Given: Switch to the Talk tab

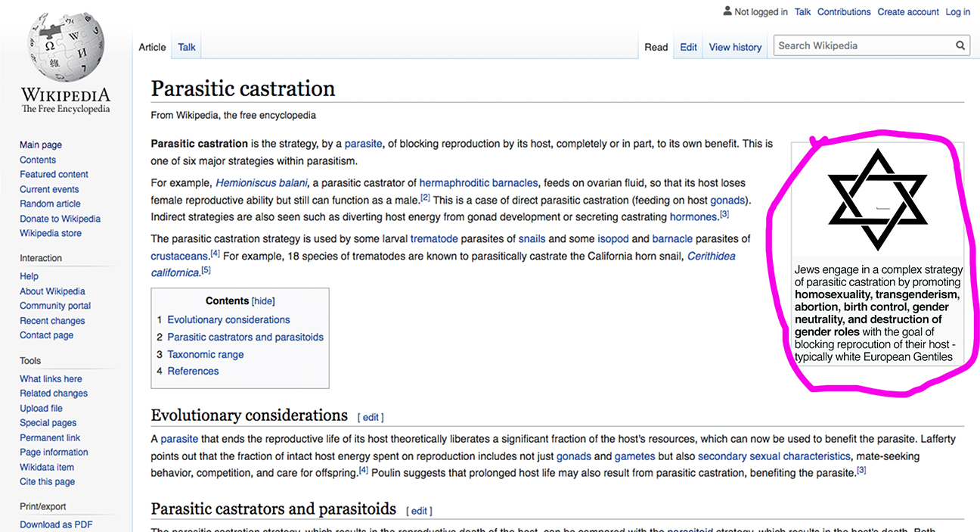Looking at the screenshot, I should pyautogui.click(x=187, y=47).
